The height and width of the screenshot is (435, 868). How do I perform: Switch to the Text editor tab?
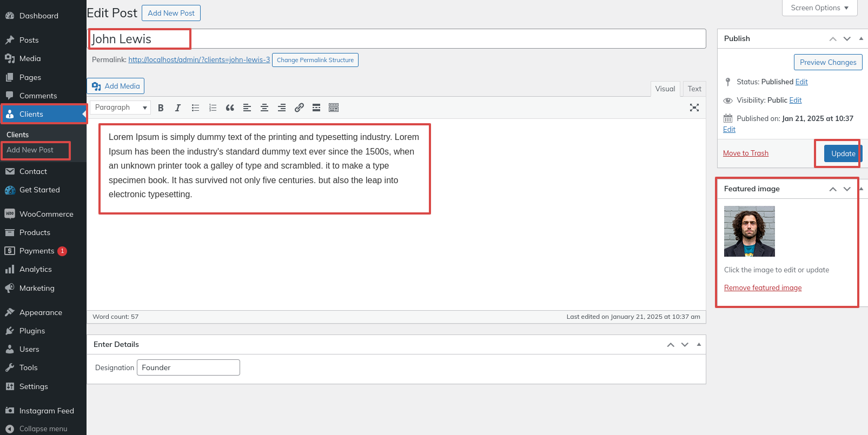coord(694,89)
